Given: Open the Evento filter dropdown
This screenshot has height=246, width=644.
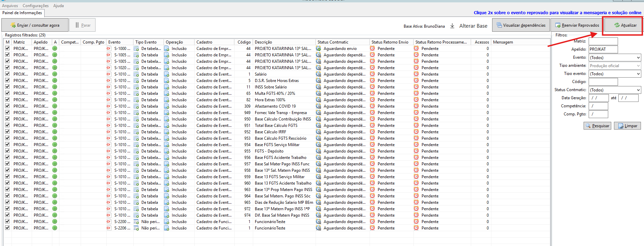Looking at the screenshot, I should click(x=615, y=58).
